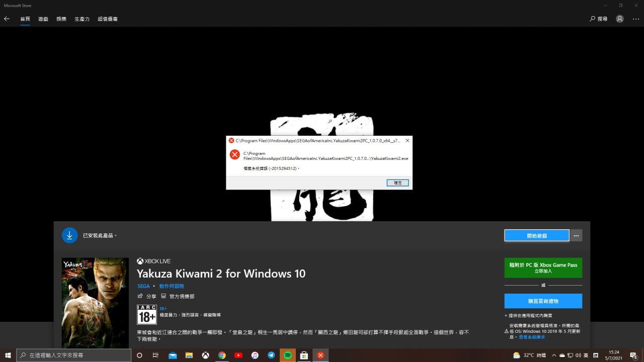The image size is (644, 362).
Task: Open the clock showing 15:24
Action: (614, 355)
